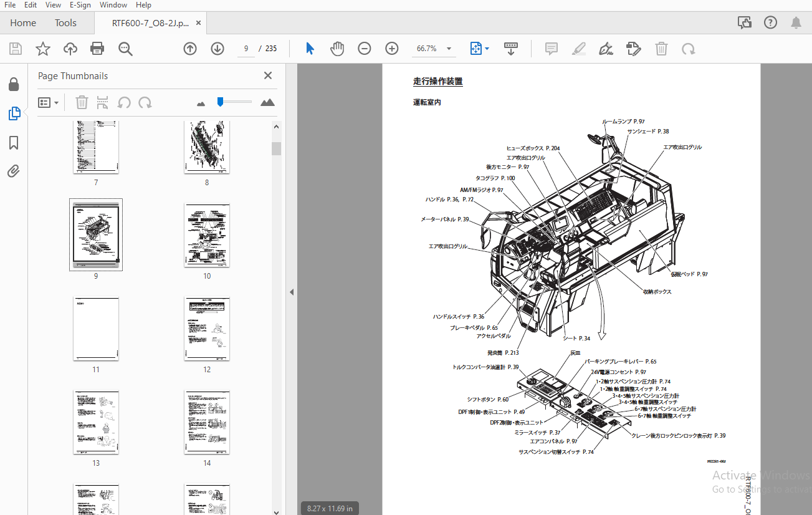The height and width of the screenshot is (515, 812).
Task: Click the toolbar rotate icon
Action: tap(689, 49)
